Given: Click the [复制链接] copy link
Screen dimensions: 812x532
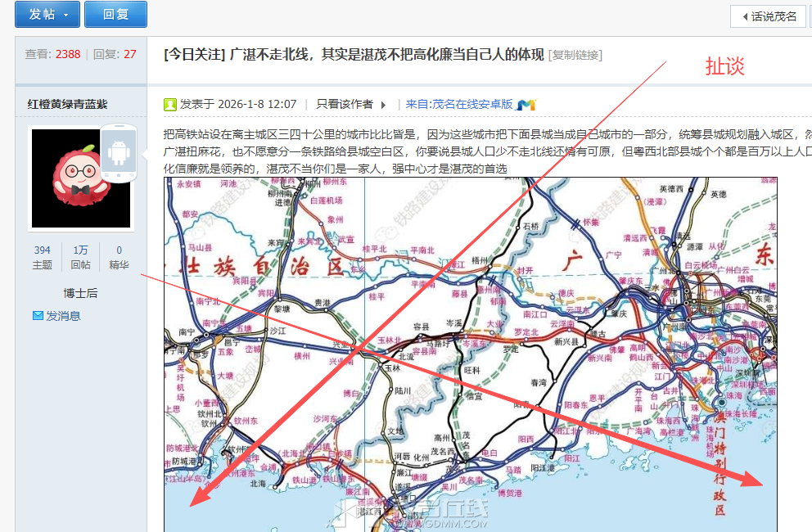Looking at the screenshot, I should coord(575,55).
